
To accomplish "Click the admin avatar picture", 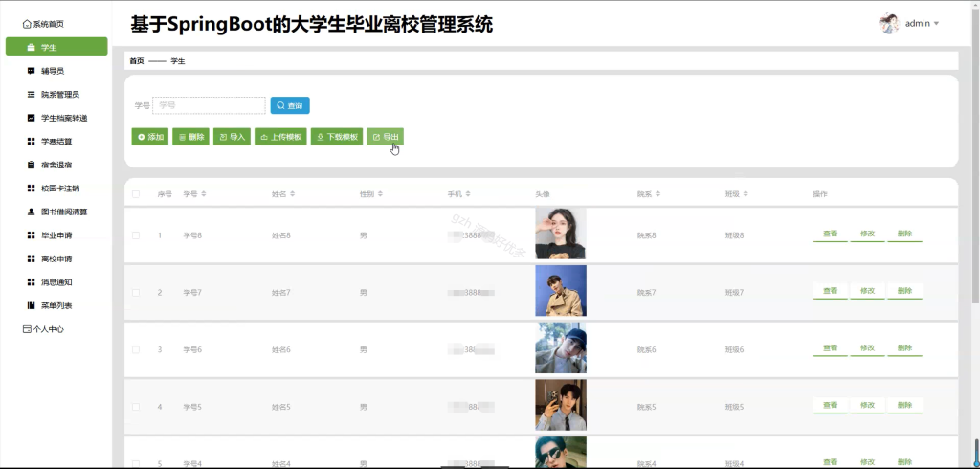I will click(888, 24).
